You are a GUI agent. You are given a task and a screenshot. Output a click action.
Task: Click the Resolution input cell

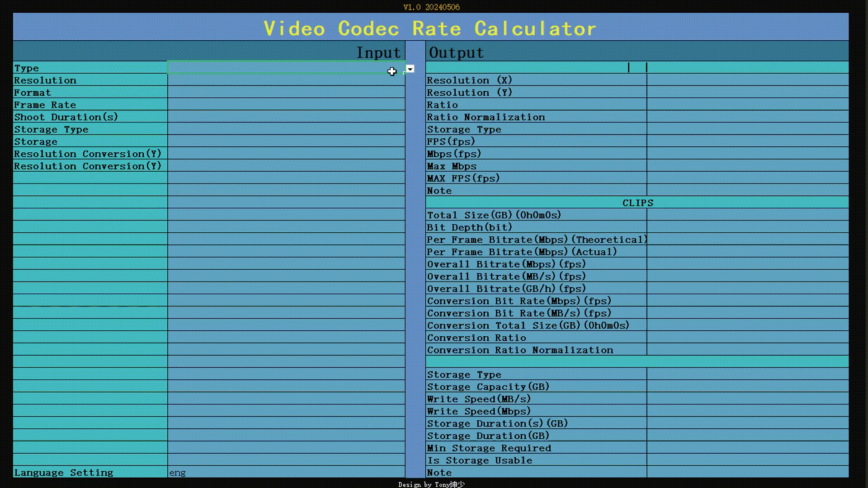coord(286,80)
